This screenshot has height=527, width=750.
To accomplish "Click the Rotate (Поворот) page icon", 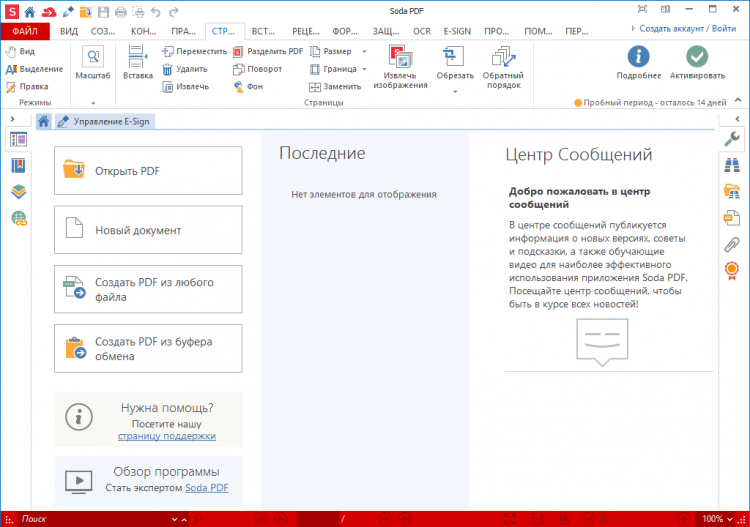I will (238, 69).
